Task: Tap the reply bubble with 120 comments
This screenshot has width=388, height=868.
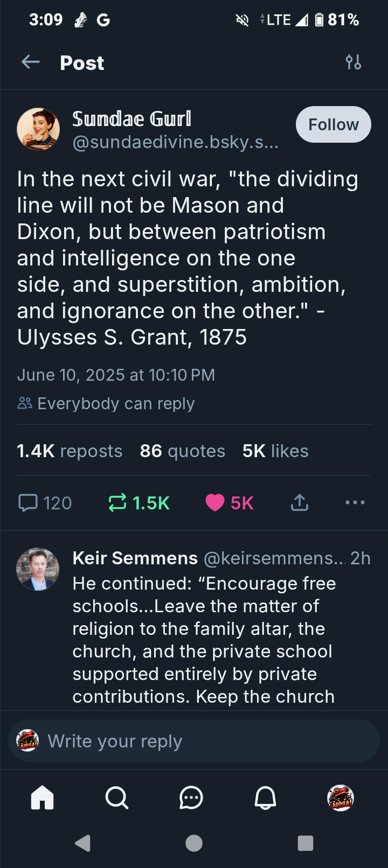Action: [x=45, y=503]
